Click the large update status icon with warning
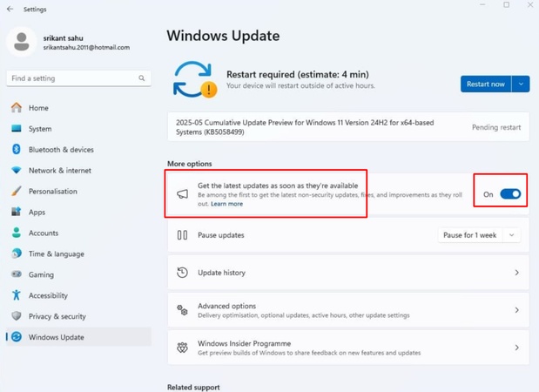 tap(194, 80)
